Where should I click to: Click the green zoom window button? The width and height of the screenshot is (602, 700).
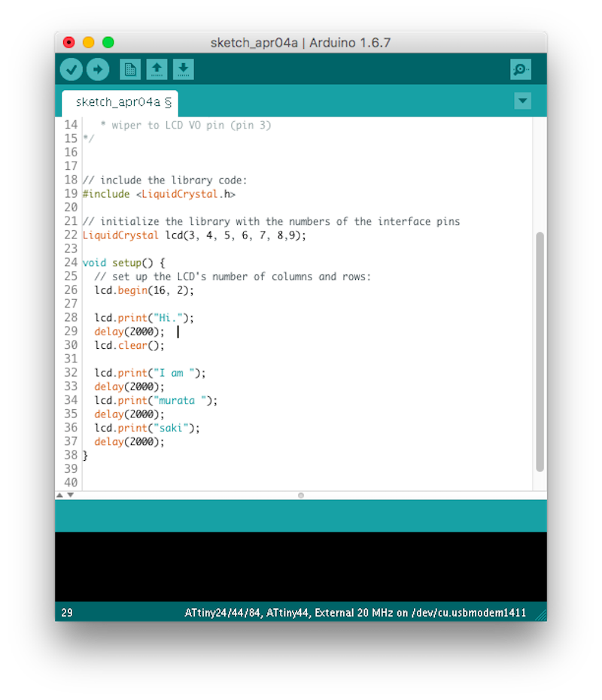coord(108,42)
